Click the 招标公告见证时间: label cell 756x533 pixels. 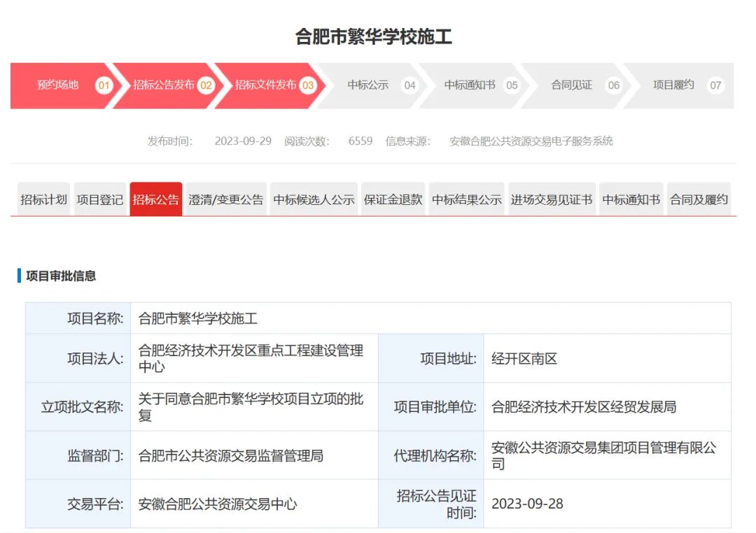click(x=431, y=504)
